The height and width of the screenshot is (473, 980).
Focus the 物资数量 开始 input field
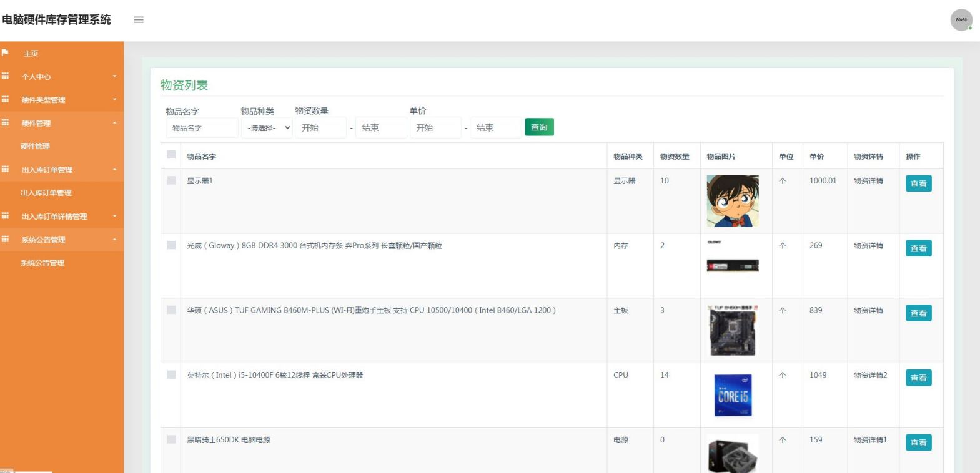[x=320, y=127]
